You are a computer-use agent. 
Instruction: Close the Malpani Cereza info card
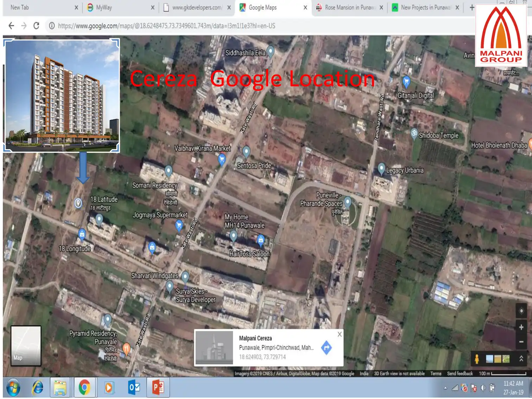pos(340,334)
